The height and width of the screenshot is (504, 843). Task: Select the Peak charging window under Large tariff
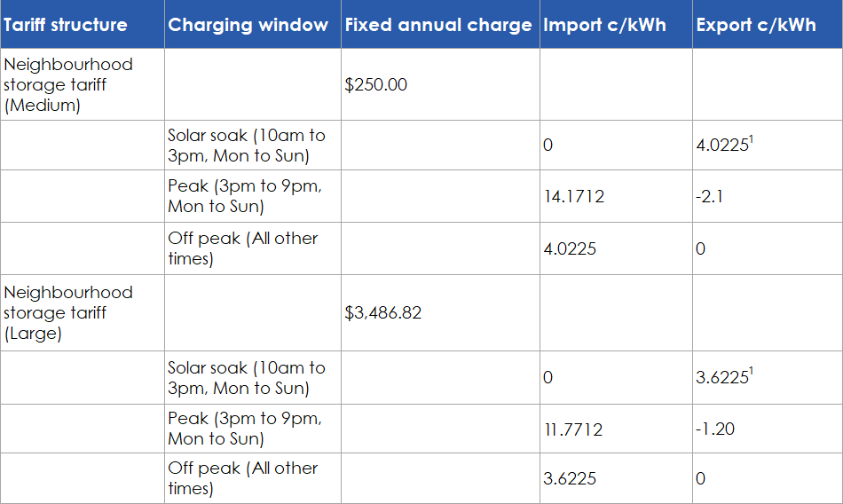tap(245, 429)
